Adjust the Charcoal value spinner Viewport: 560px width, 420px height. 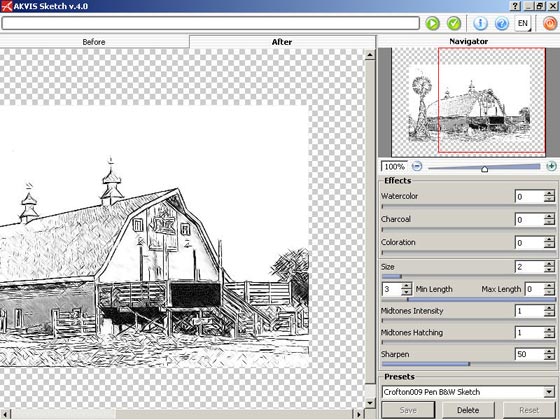pos(549,220)
